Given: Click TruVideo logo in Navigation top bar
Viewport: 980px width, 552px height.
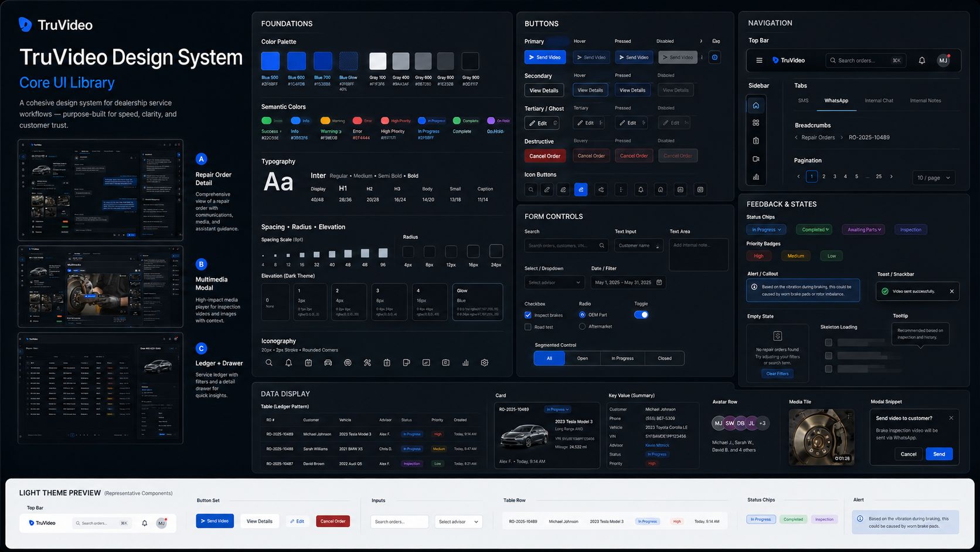Looking at the screenshot, I should pyautogui.click(x=788, y=60).
